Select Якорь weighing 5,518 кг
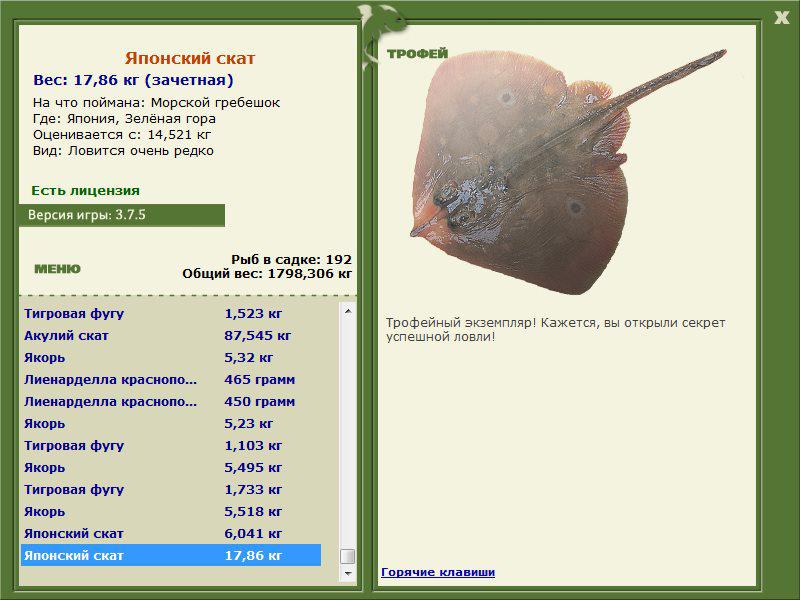Viewport: 800px width, 600px height. pyautogui.click(x=171, y=511)
